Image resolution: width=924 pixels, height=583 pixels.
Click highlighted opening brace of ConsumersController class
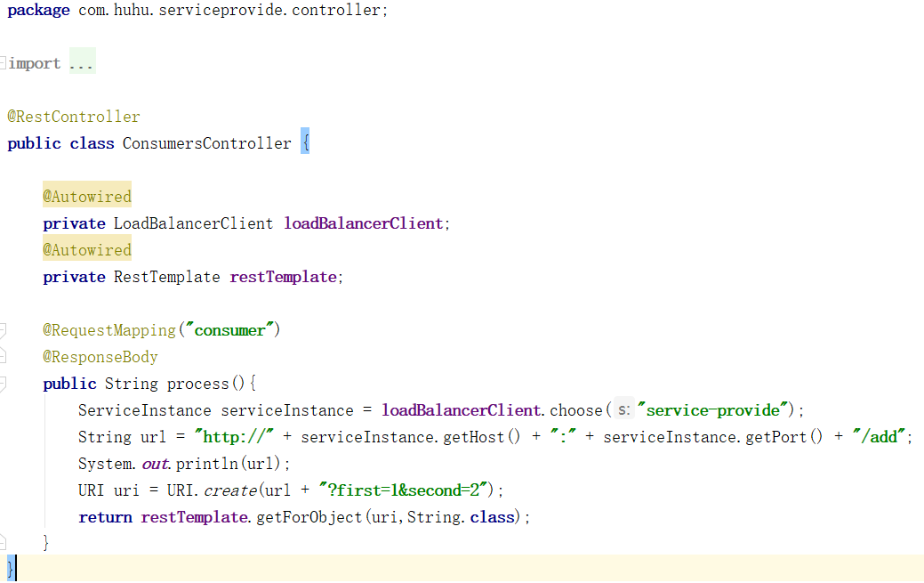305,143
